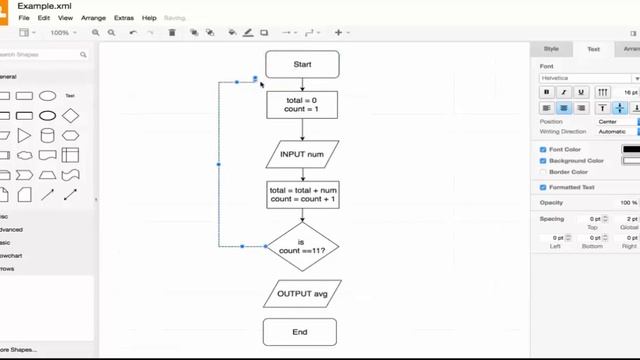
Task: Click the background color white swatch
Action: pyautogui.click(x=631, y=161)
